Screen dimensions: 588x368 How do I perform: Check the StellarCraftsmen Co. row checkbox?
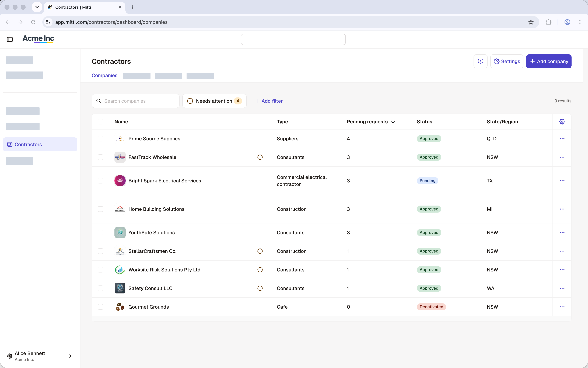click(x=100, y=251)
